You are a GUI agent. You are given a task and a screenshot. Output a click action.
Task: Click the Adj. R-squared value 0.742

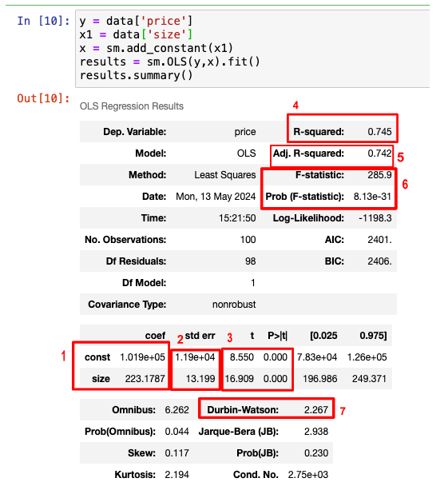click(379, 153)
